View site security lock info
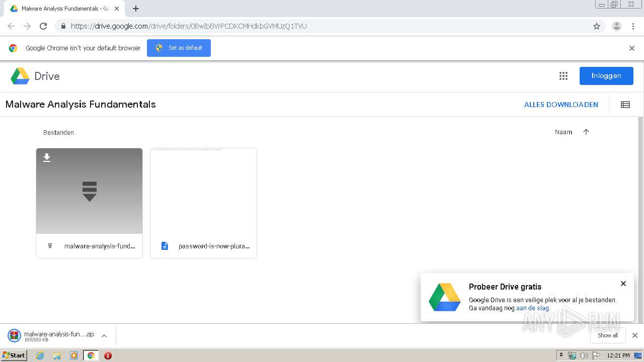Image resolution: width=644 pixels, height=362 pixels. click(x=63, y=26)
